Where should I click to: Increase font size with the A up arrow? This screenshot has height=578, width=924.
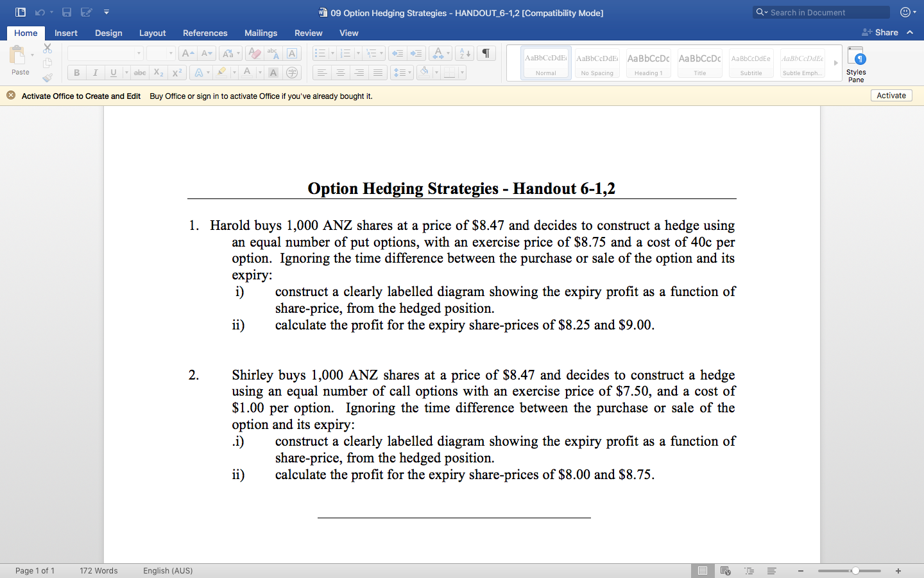(x=187, y=53)
